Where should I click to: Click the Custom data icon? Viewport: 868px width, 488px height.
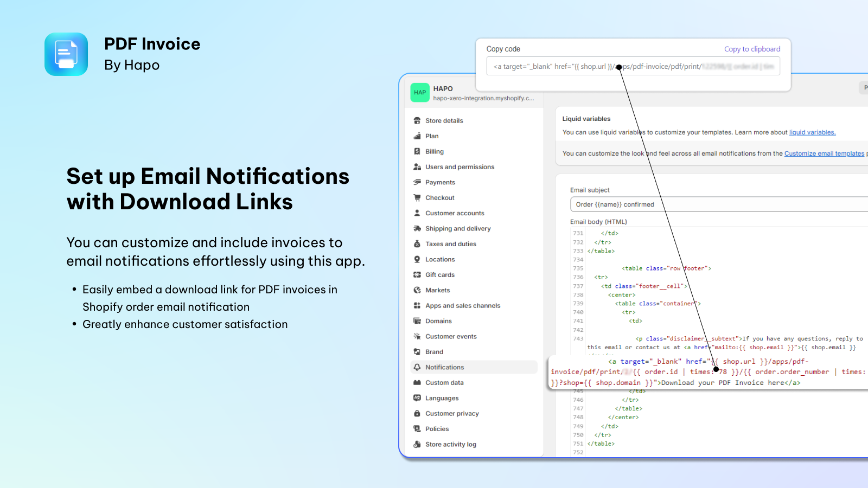click(417, 383)
